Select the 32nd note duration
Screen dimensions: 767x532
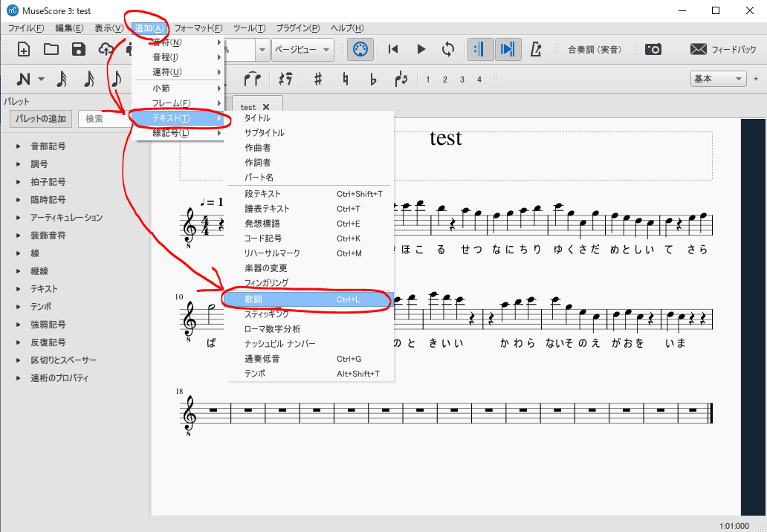point(89,79)
